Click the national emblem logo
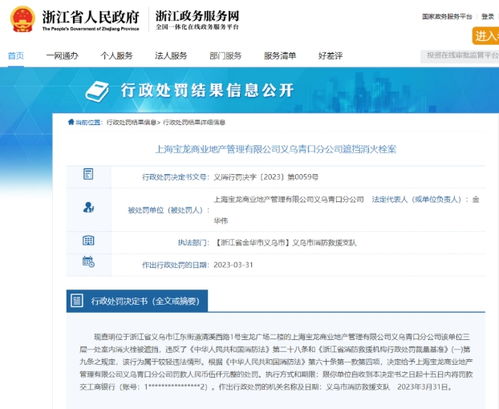499x409 pixels. [22, 19]
